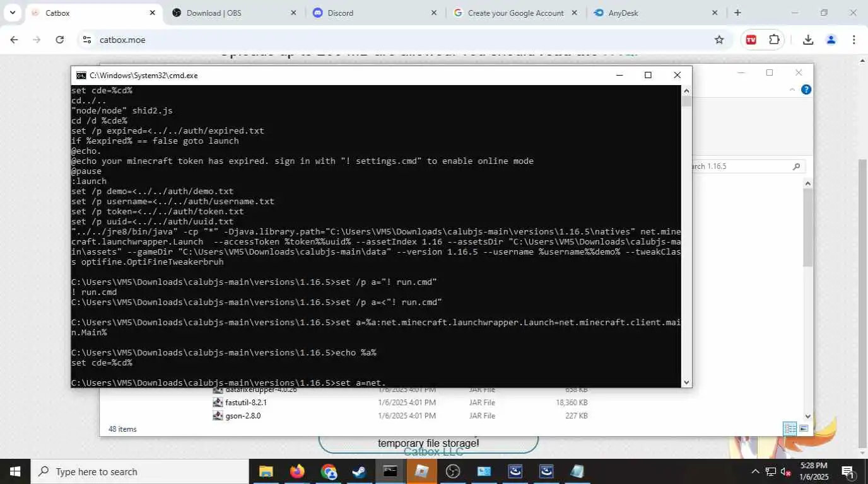Open File Explorer from the taskbar
The height and width of the screenshot is (484, 868).
coord(266,471)
